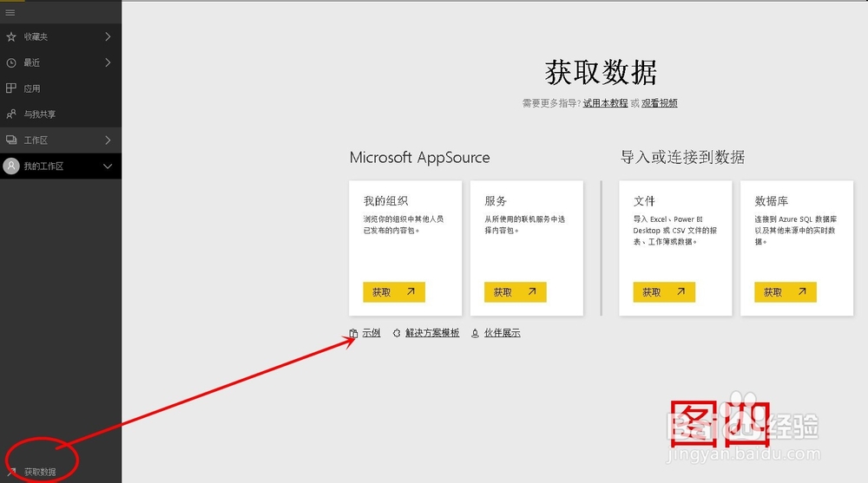Click the Favorites star icon

[x=11, y=36]
